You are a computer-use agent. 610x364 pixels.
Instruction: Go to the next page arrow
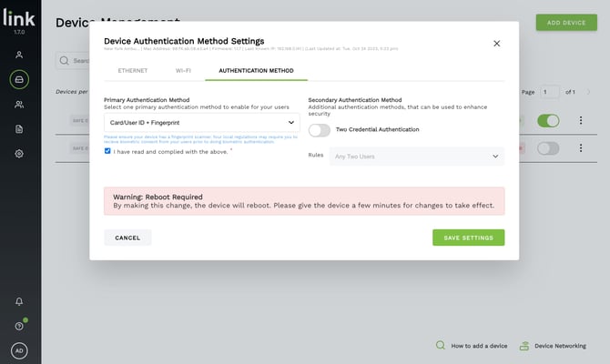[588, 92]
